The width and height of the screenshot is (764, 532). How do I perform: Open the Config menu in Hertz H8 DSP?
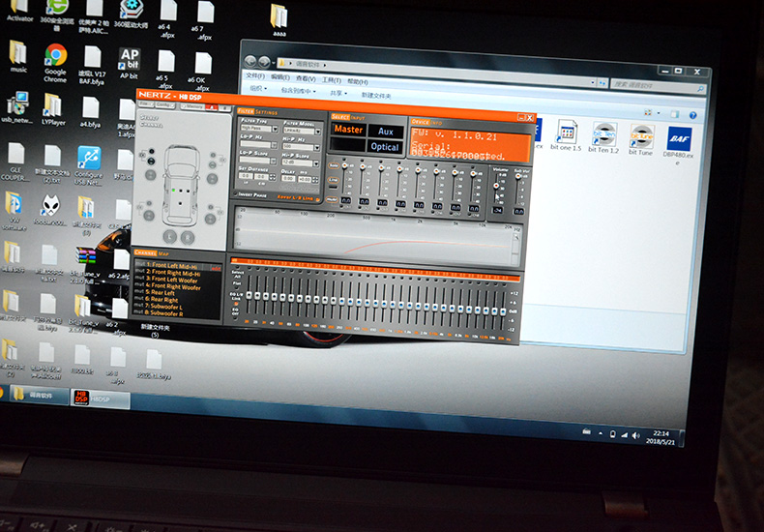165,104
